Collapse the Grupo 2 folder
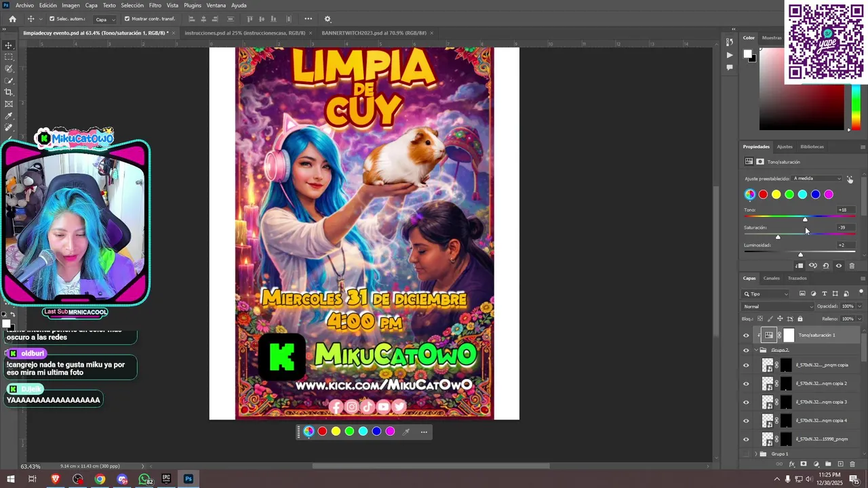Screen dimensions: 868x488 [x=756, y=350]
